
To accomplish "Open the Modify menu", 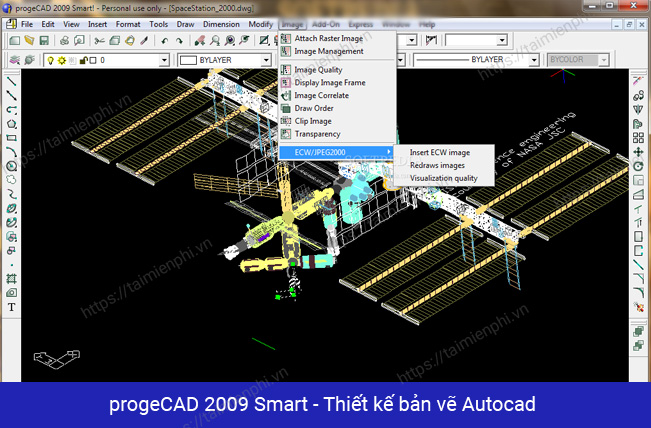I will coord(261,24).
